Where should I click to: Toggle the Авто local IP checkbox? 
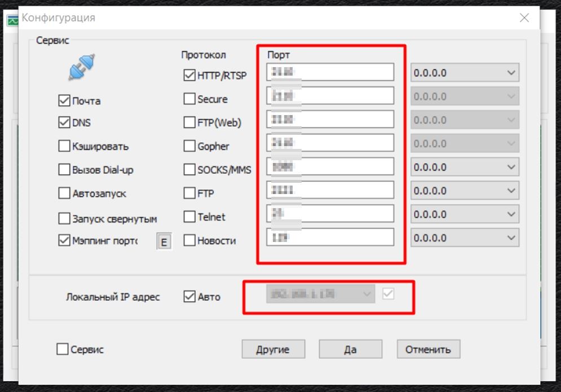click(189, 297)
